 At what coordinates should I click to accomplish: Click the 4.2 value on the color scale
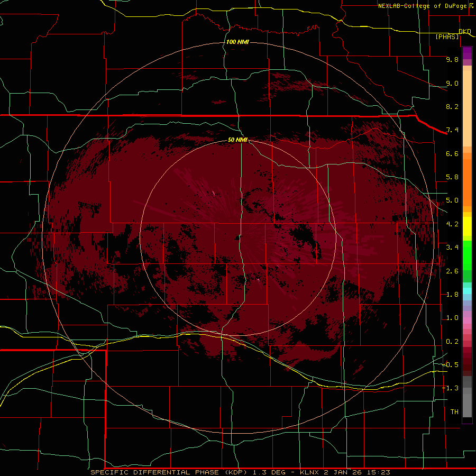[x=452, y=224]
